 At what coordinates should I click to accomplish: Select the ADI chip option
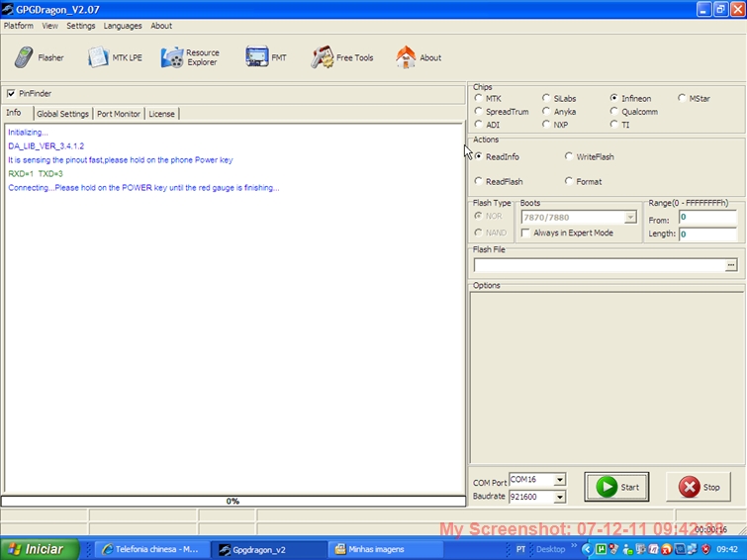(478, 125)
